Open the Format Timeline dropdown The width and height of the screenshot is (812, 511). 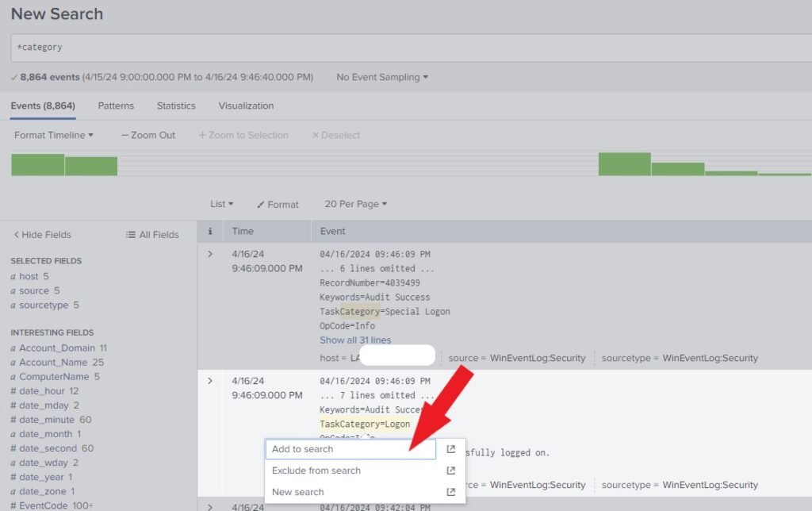(54, 135)
